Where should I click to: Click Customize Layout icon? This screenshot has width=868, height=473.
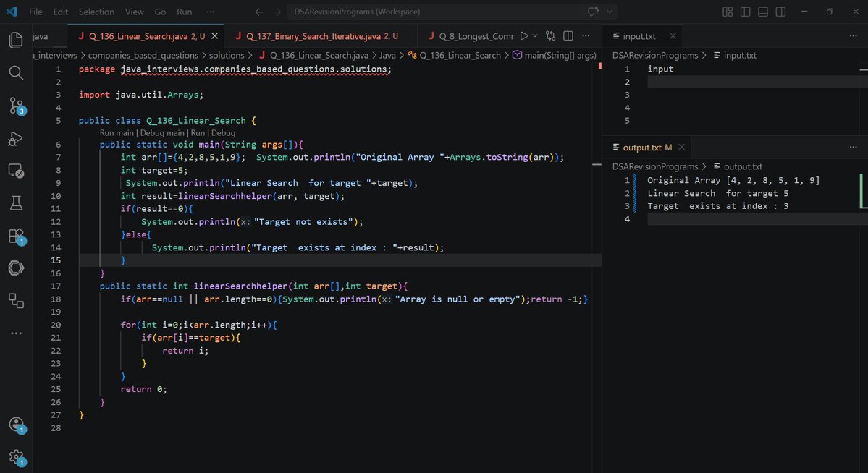pos(728,12)
